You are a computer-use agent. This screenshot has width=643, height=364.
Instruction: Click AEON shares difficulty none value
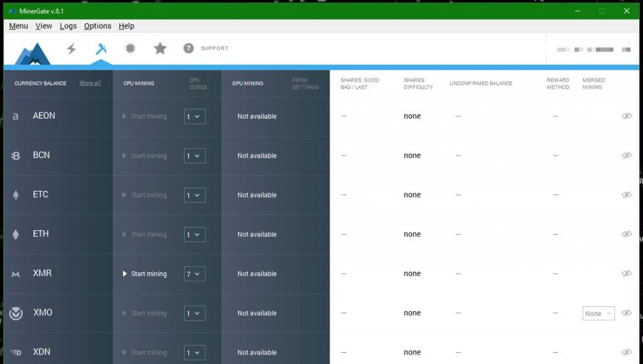click(412, 116)
